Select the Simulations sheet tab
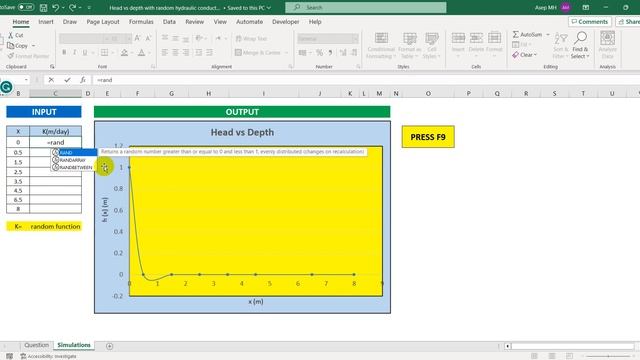Viewport: 640px width, 360px height. pyautogui.click(x=74, y=345)
